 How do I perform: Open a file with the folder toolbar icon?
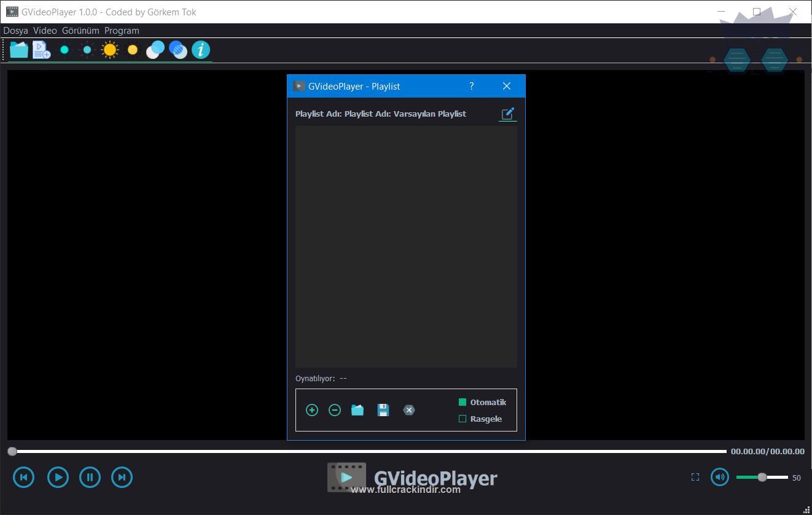19,50
